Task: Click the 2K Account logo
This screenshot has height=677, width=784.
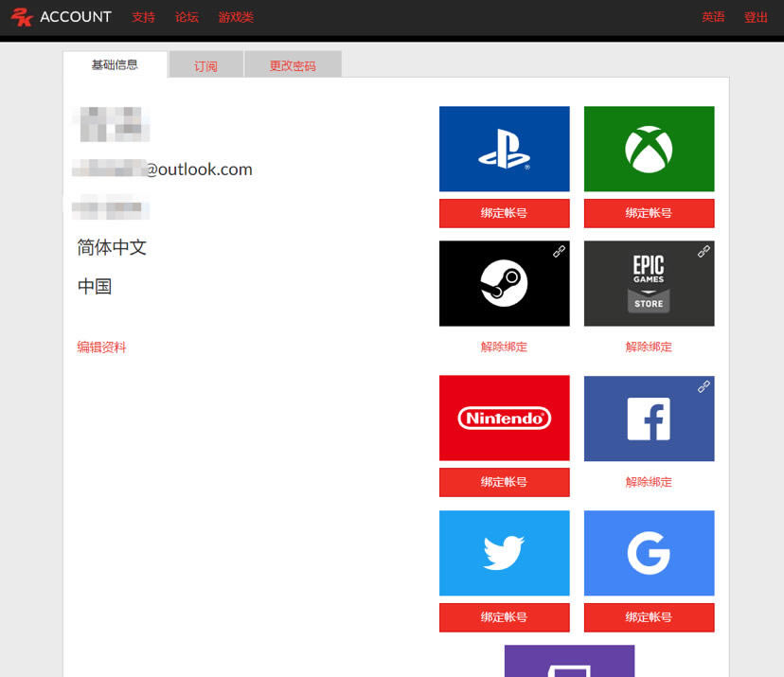Action: click(x=61, y=17)
